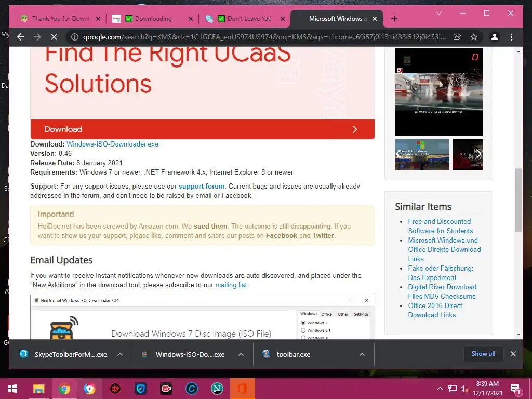Go back to the previous page
Image resolution: width=532 pixels, height=399 pixels.
[x=21, y=37]
